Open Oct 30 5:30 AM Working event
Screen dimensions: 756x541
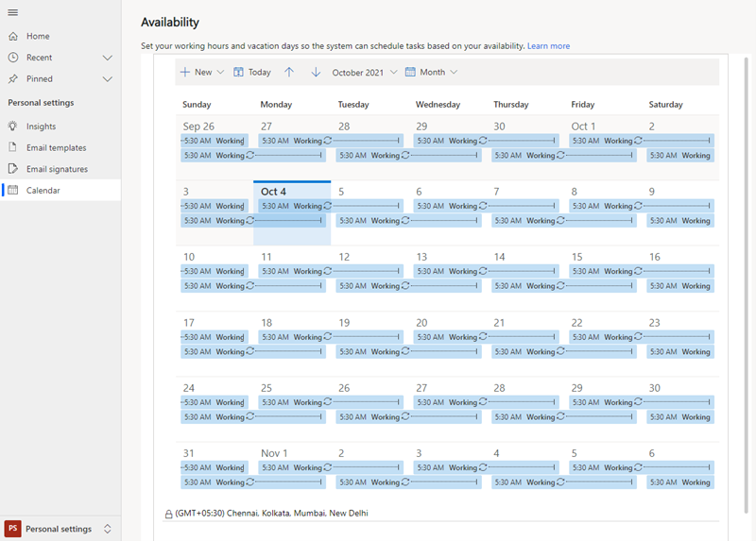tap(679, 416)
